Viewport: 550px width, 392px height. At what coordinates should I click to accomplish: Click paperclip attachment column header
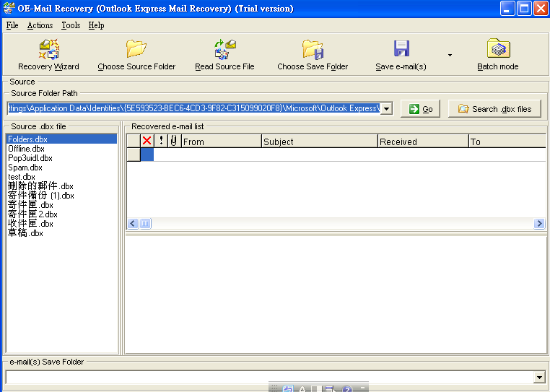point(174,141)
